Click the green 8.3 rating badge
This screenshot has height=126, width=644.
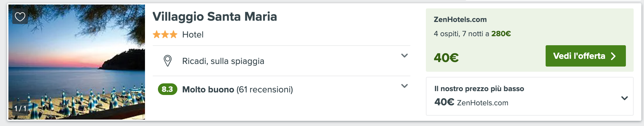click(x=167, y=89)
